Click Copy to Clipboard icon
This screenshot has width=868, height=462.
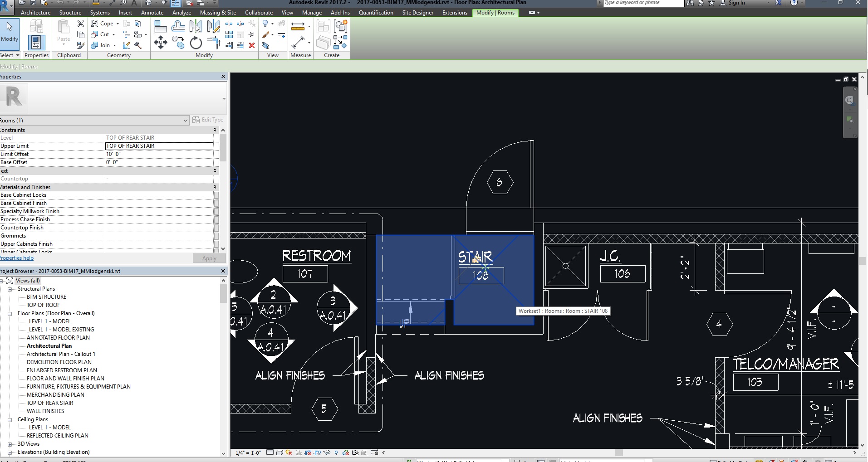tap(81, 34)
